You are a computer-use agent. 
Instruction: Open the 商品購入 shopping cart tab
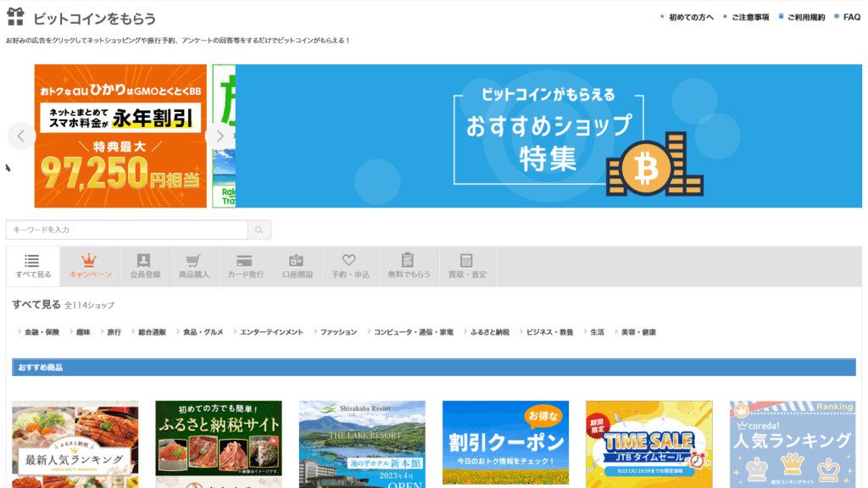[x=193, y=266]
